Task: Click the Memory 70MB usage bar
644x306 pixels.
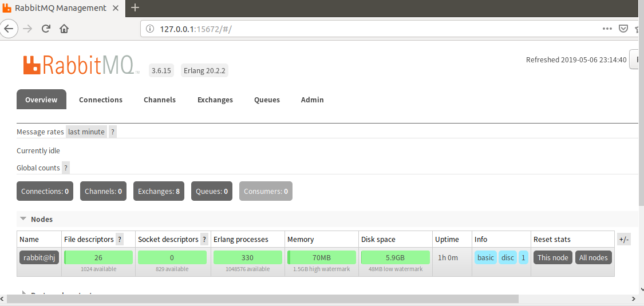Action: [x=322, y=257]
